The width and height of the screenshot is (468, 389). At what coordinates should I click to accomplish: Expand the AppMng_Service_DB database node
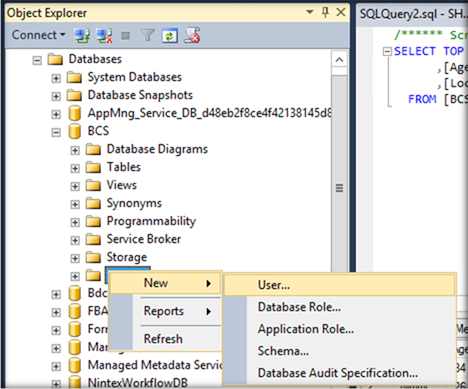(56, 114)
